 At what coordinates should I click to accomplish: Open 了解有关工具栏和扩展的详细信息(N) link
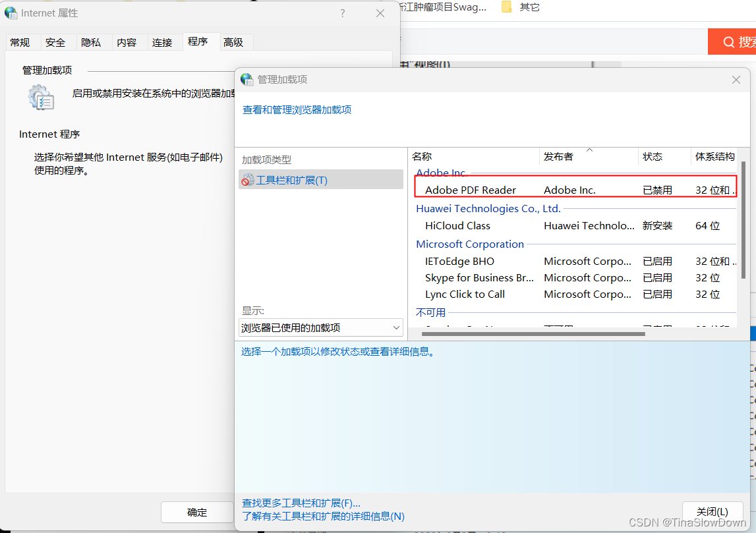pyautogui.click(x=323, y=516)
